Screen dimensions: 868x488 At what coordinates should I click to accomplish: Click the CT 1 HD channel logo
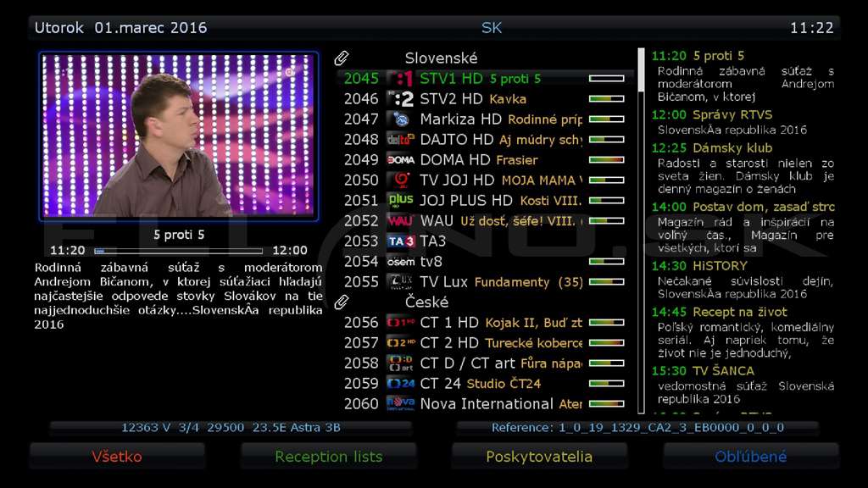point(401,323)
